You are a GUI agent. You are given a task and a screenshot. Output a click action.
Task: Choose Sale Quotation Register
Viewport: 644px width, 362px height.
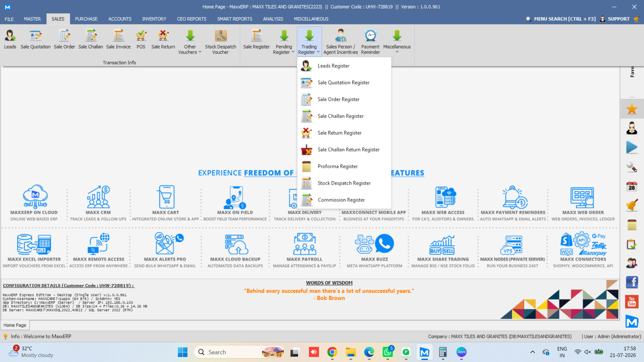344,82
